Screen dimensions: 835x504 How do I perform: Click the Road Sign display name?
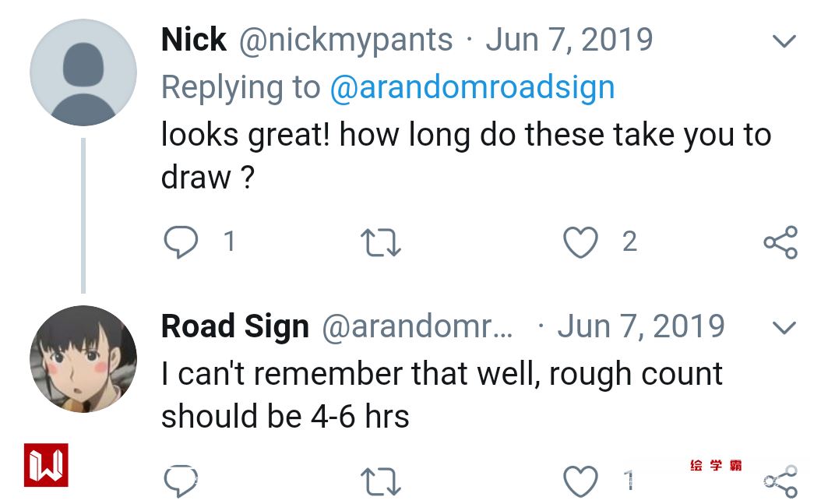click(234, 326)
